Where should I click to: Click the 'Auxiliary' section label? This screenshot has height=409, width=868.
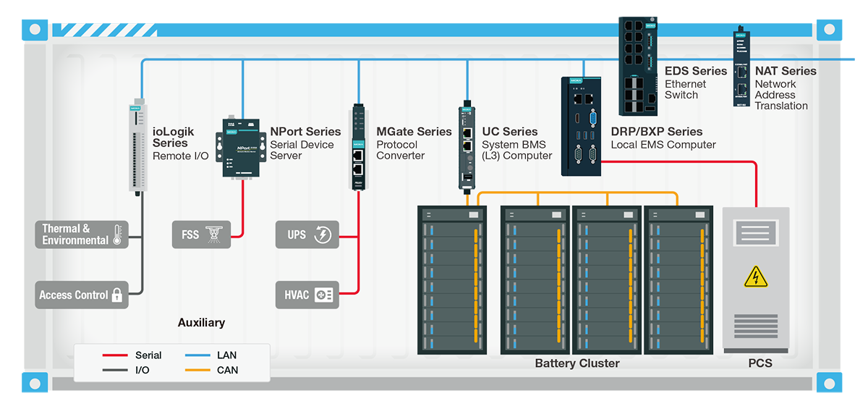[201, 323]
